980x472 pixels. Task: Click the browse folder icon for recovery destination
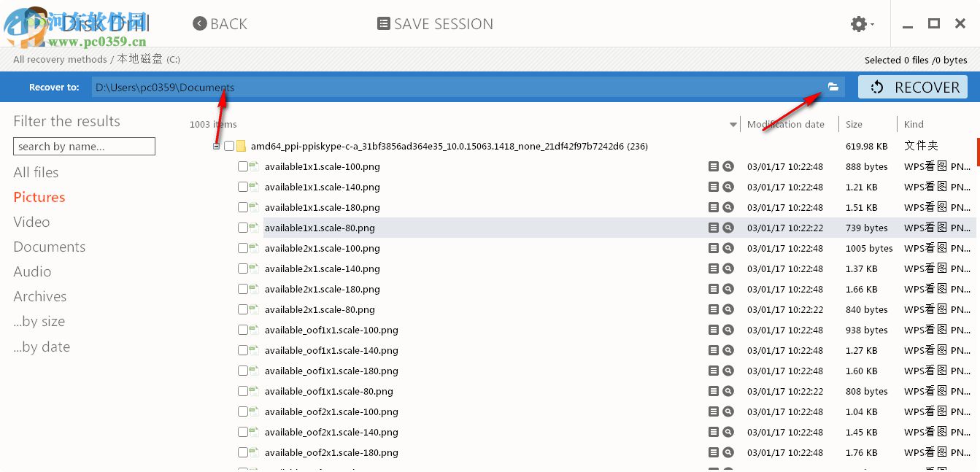pos(833,87)
